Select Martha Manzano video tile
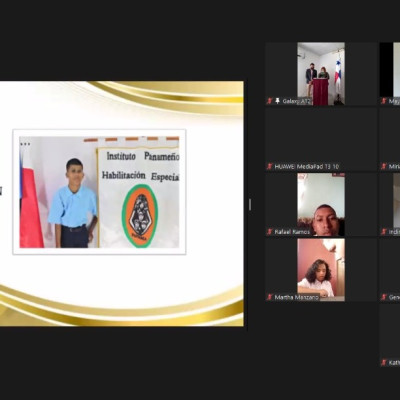400x400 pixels. coord(321,270)
